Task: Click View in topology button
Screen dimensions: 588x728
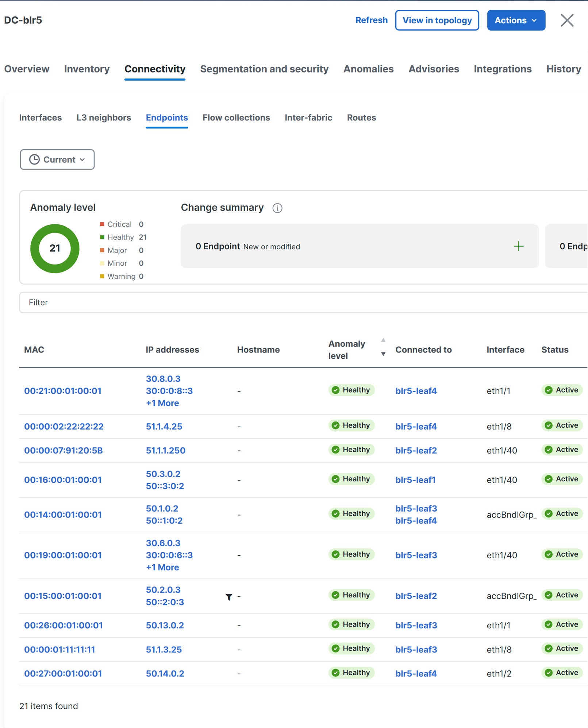Action: (437, 20)
